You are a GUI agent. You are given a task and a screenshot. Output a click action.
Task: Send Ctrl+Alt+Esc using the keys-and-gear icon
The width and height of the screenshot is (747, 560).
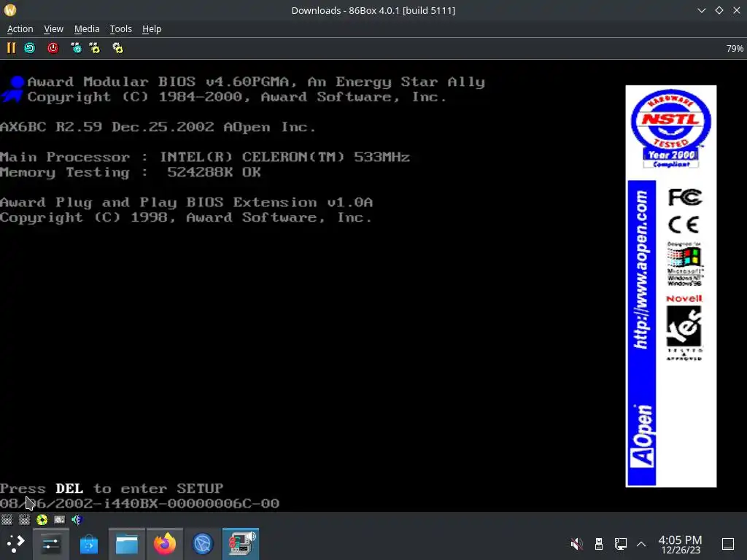(x=95, y=48)
